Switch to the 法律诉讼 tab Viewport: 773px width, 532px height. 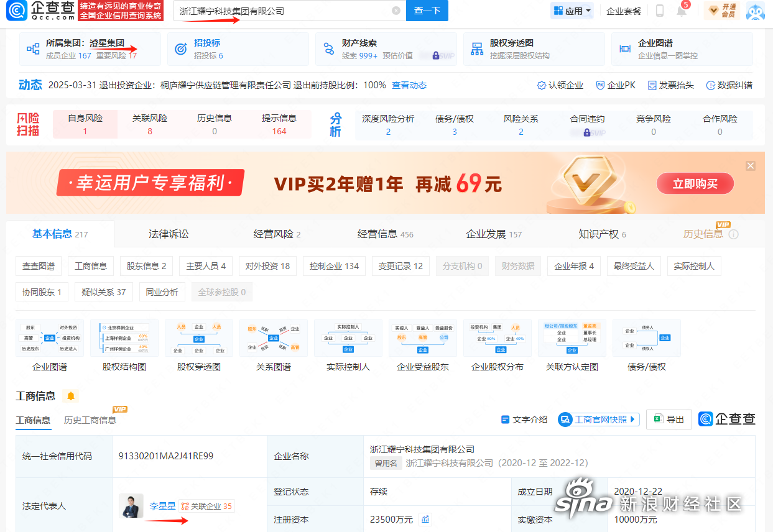[169, 234]
